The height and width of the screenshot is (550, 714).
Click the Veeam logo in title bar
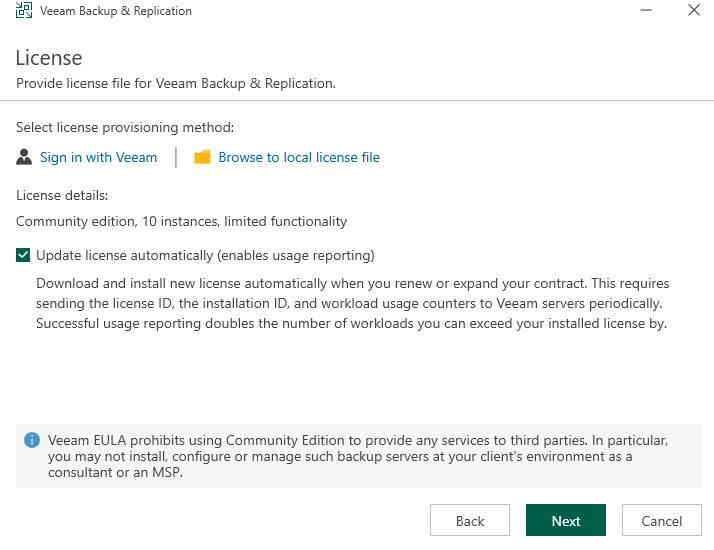[24, 10]
